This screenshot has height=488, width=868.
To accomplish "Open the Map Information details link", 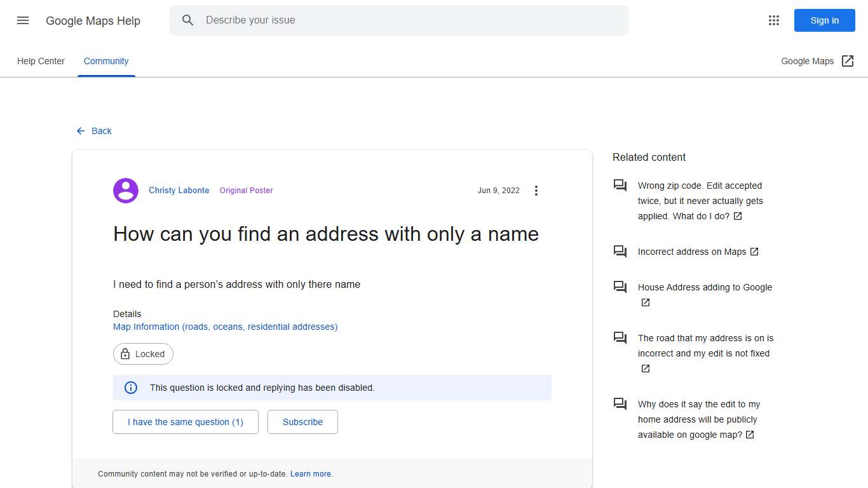I will pyautogui.click(x=225, y=326).
